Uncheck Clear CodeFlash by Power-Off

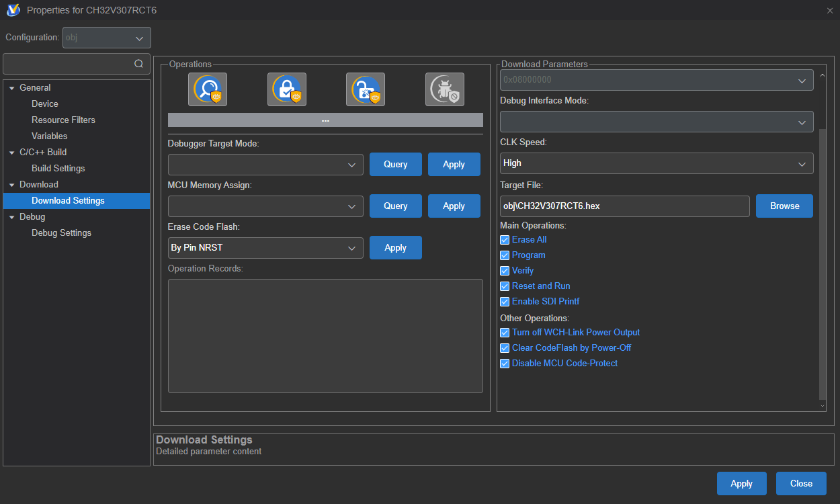(505, 348)
